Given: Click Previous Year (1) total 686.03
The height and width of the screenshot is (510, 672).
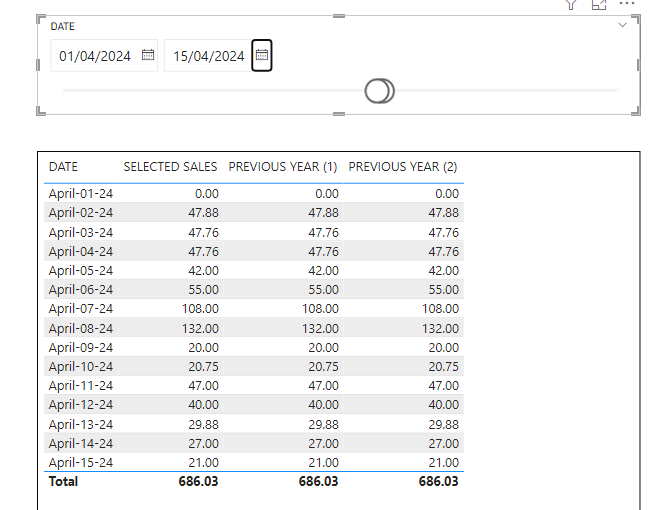Looking at the screenshot, I should (318, 481).
